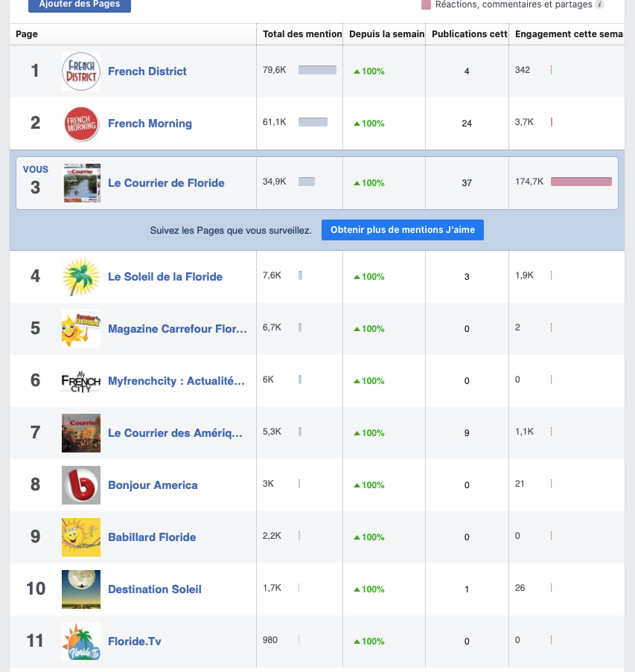The width and height of the screenshot is (635, 672).
Task: Click the info icon beside Réactions legend
Action: point(600,4)
